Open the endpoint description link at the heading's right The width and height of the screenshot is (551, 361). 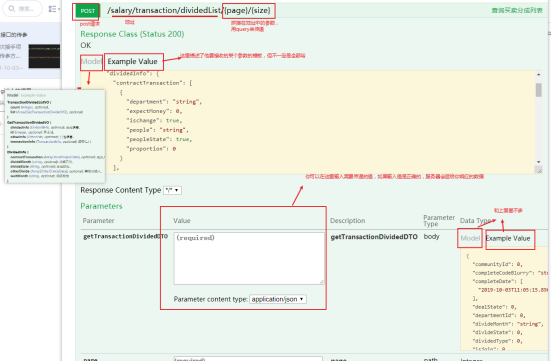point(517,10)
